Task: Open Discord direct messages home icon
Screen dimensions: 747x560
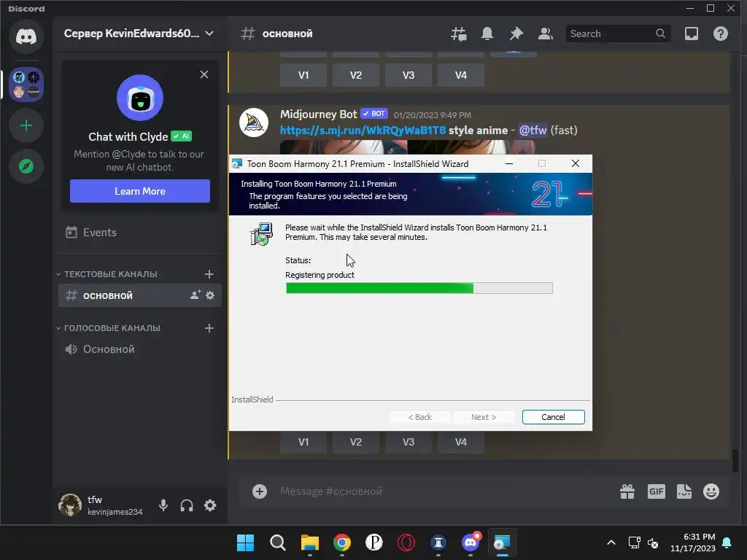Action: click(26, 36)
